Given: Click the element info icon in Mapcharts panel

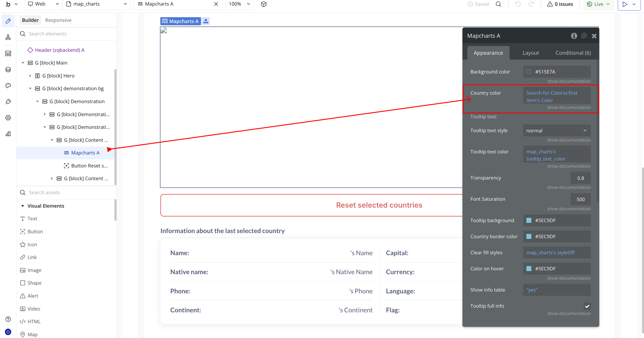Looking at the screenshot, I should tap(574, 36).
